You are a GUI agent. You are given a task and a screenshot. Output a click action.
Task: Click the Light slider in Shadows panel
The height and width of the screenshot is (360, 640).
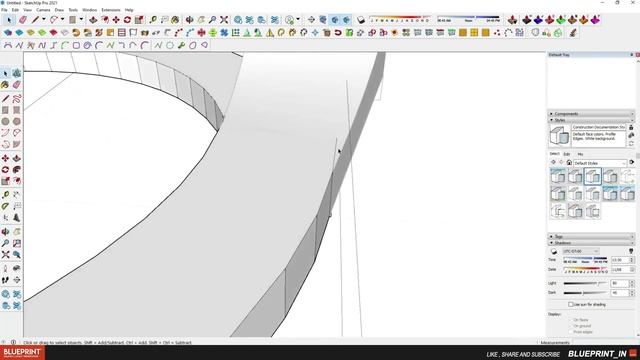585,283
